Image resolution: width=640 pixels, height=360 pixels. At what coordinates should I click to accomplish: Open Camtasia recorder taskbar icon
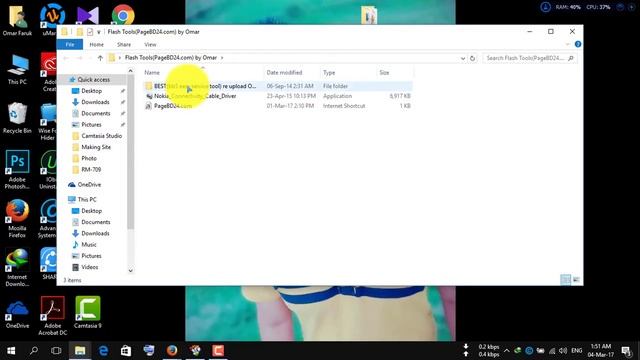click(x=218, y=351)
